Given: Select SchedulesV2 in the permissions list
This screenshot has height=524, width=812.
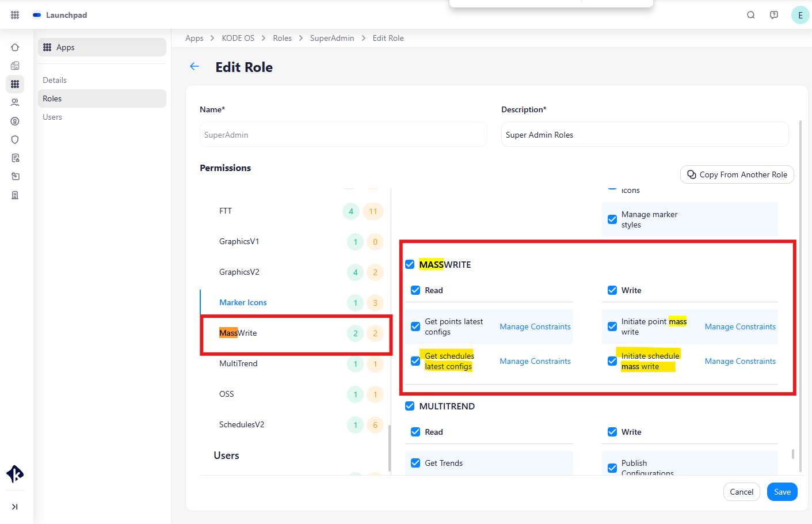Looking at the screenshot, I should tap(242, 424).
